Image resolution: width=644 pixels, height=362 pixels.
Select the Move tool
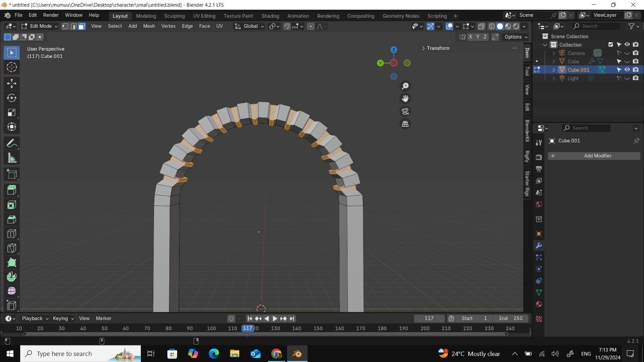pos(12,83)
